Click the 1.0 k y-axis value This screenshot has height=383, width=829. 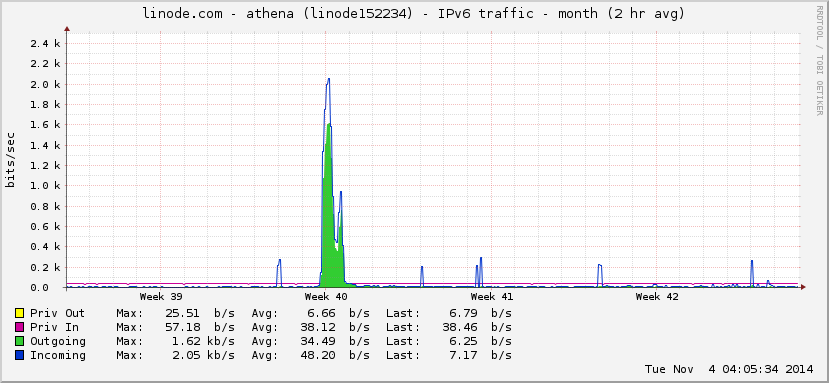tap(46, 186)
